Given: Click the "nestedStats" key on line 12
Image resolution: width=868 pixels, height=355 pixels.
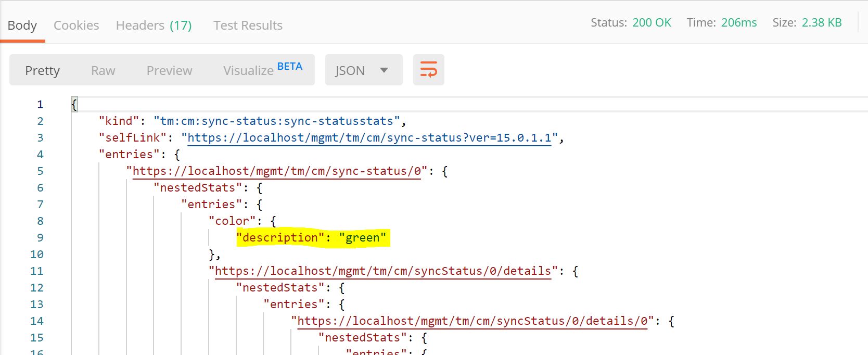Looking at the screenshot, I should [x=280, y=287].
